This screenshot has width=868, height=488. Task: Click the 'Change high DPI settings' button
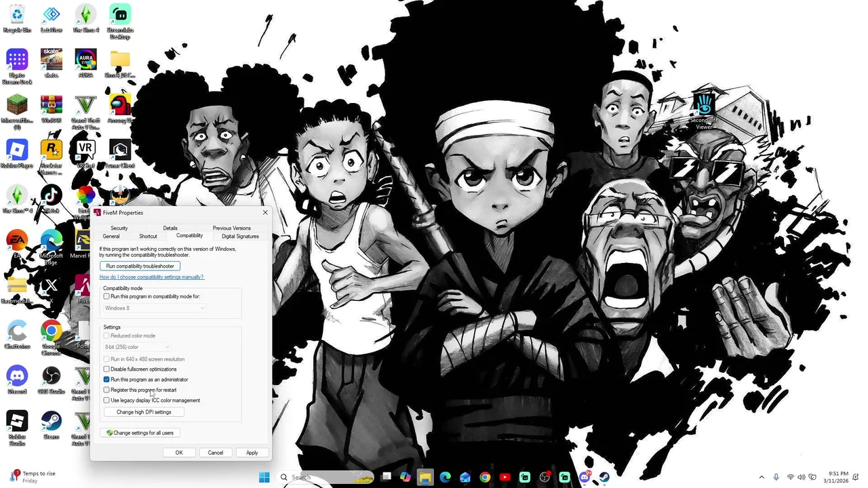[144, 412]
